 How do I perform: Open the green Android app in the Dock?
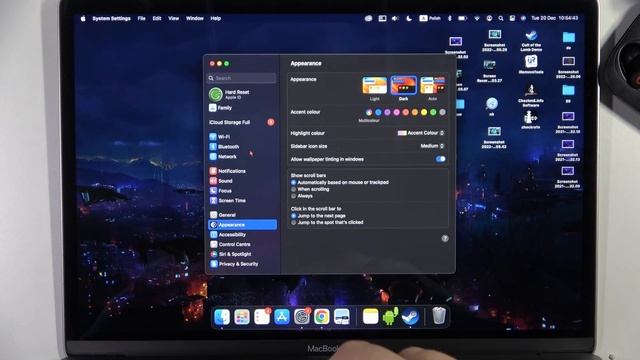point(390,317)
